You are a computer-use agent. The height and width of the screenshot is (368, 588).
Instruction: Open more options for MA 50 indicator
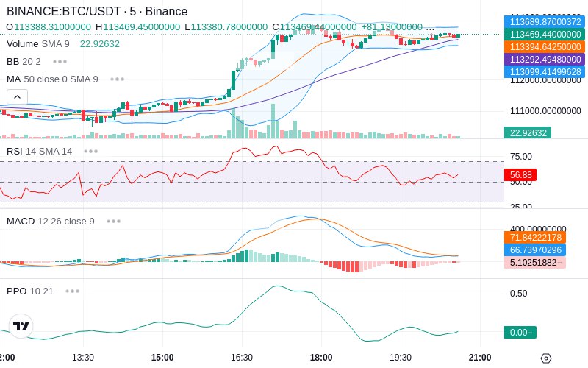[118, 79]
